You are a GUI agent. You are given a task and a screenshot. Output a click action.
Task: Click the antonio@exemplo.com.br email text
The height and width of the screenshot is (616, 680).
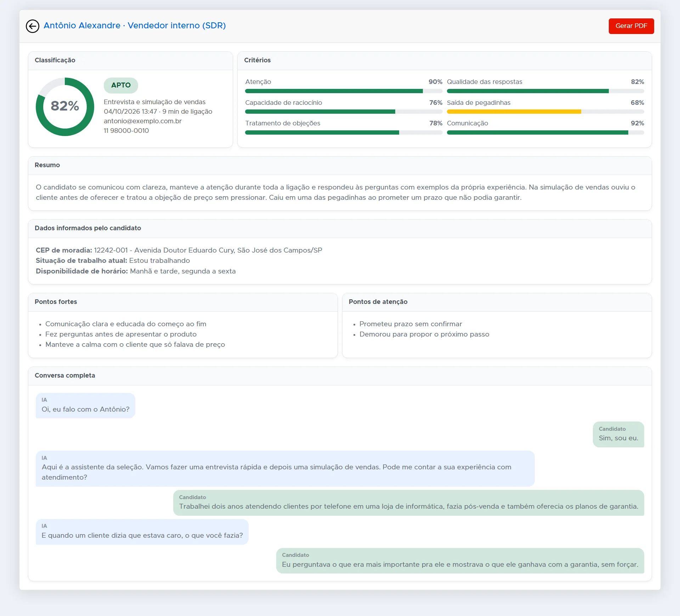click(143, 121)
